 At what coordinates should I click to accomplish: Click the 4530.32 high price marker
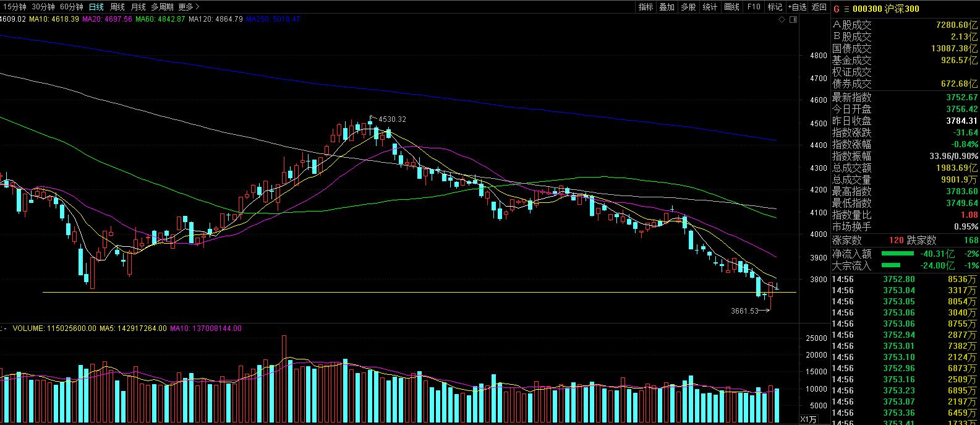392,119
